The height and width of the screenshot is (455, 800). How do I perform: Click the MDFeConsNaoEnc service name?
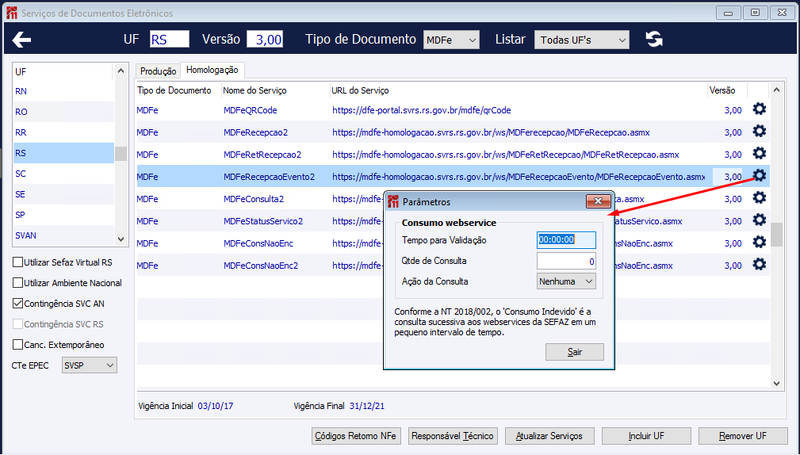click(258, 243)
